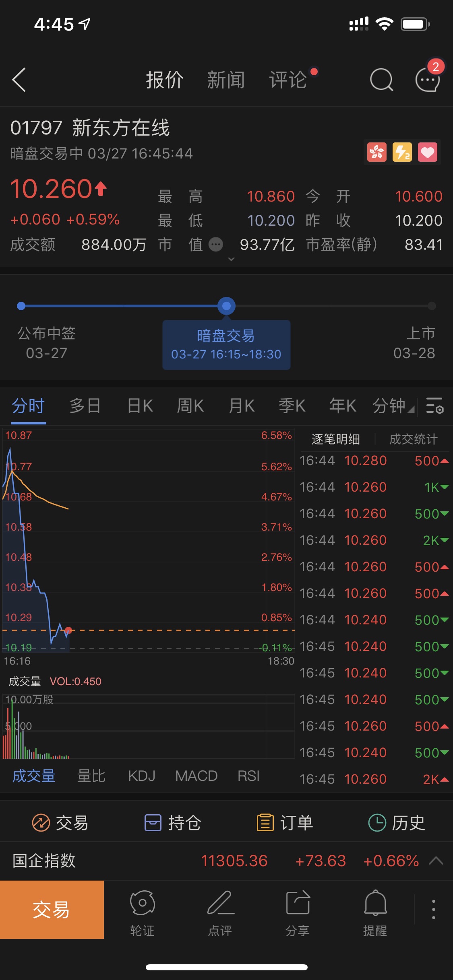This screenshot has width=453, height=980.
Task: Select the 成交量 volume indicator
Action: tap(33, 776)
